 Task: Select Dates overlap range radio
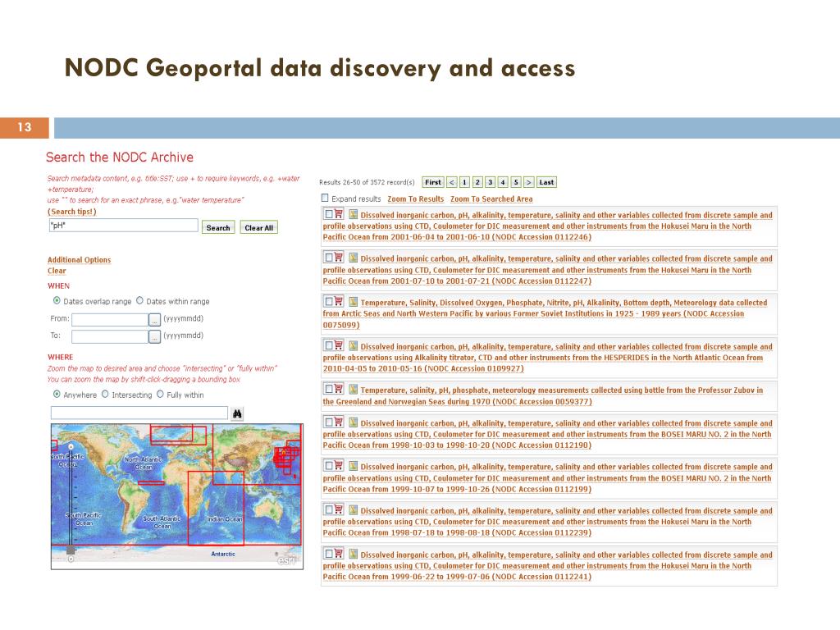click(x=57, y=300)
